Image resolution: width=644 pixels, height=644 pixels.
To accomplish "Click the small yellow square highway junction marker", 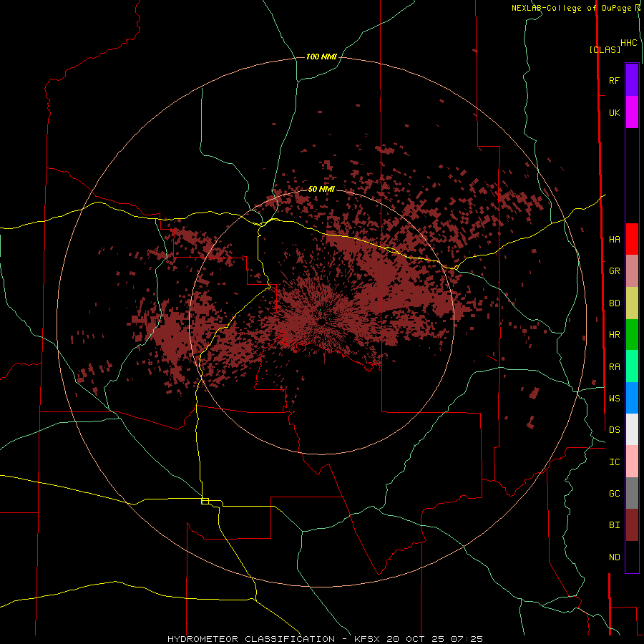I will tap(205, 501).
